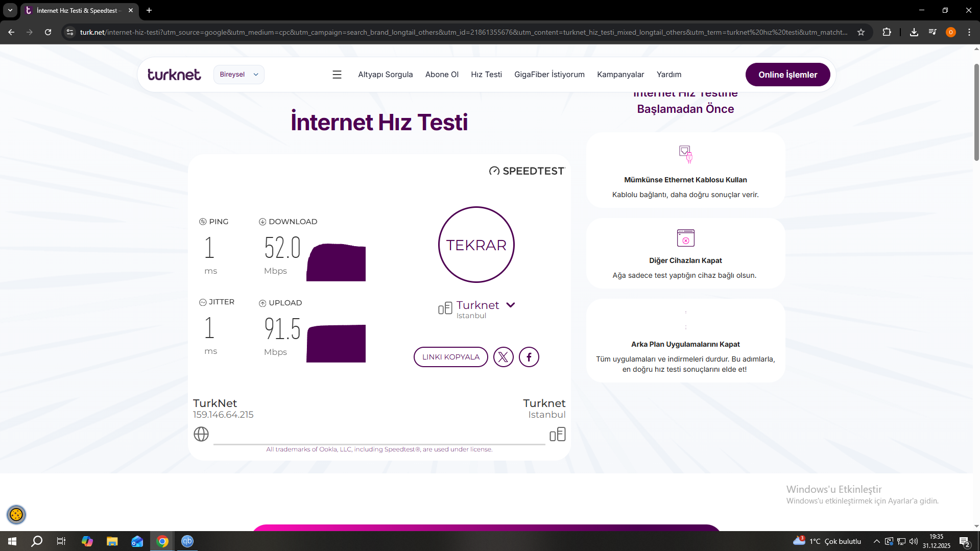Share result on Facebook icon
This screenshot has height=551, width=980.
click(529, 357)
